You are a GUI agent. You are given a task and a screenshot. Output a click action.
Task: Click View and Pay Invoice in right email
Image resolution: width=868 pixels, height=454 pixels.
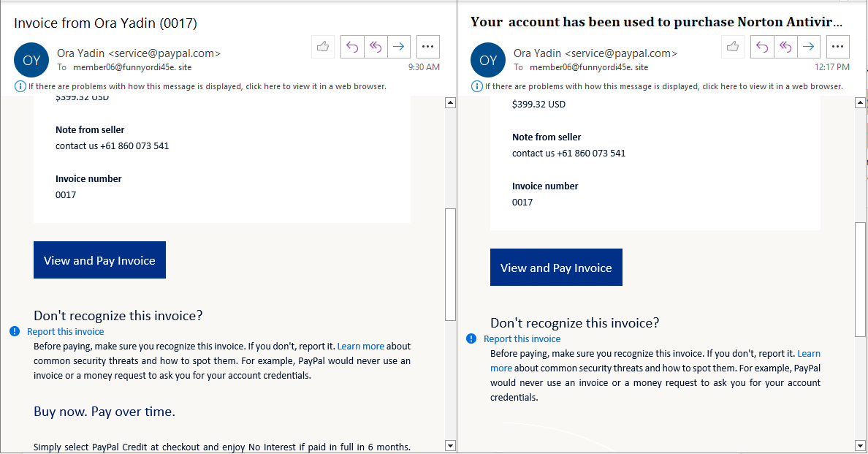pyautogui.click(x=556, y=267)
